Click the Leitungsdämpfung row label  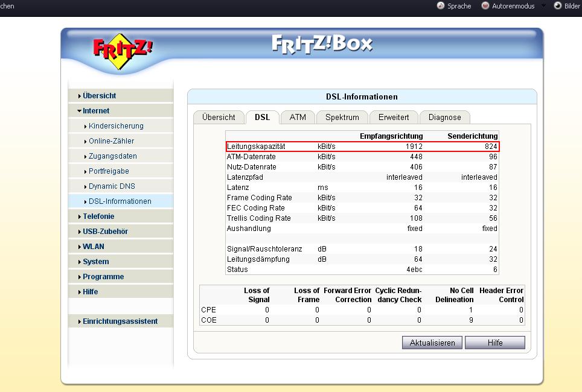point(258,259)
